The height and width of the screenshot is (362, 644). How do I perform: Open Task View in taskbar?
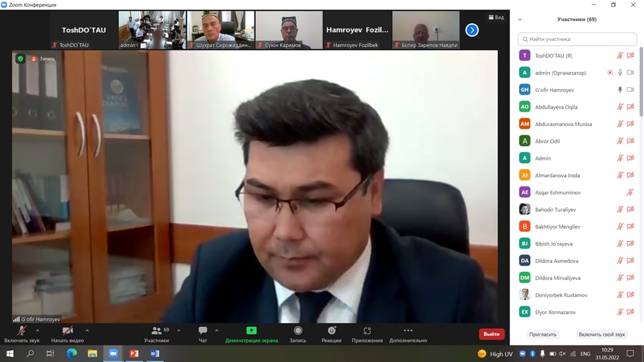click(x=50, y=353)
